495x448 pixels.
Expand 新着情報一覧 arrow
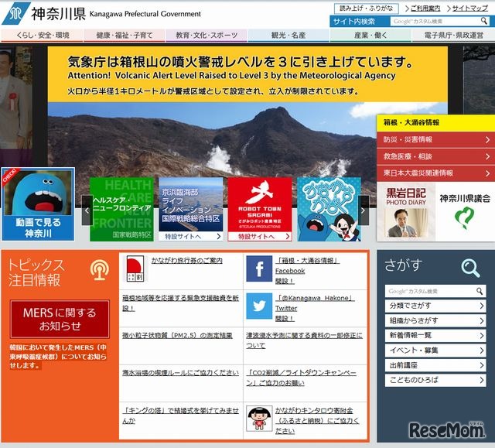click(x=481, y=335)
